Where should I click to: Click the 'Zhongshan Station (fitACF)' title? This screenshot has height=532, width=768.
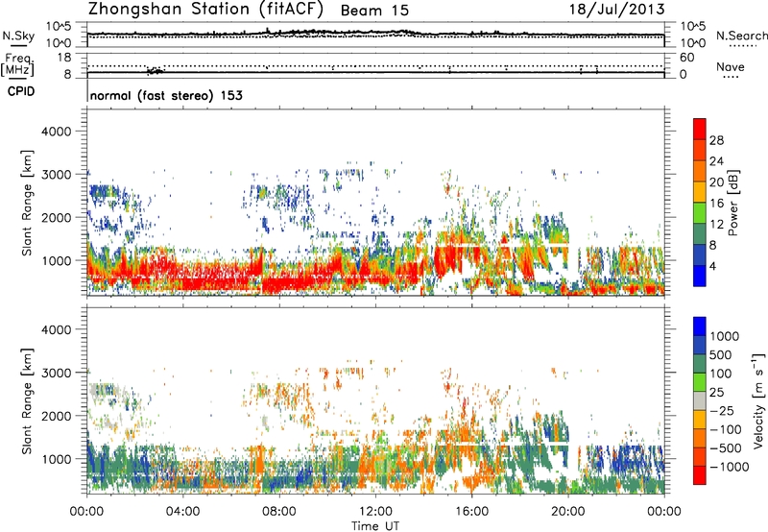click(x=205, y=10)
